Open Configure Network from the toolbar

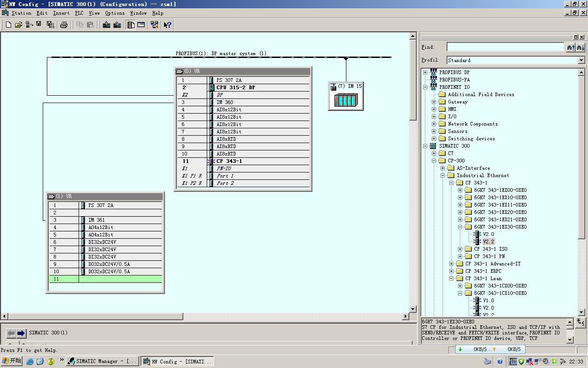[x=154, y=25]
